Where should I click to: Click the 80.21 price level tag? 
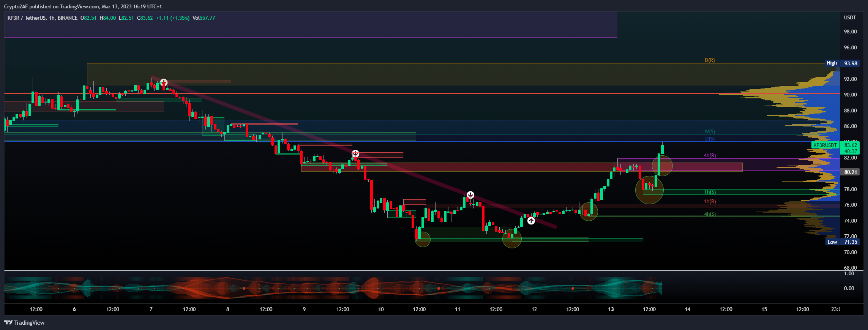851,172
